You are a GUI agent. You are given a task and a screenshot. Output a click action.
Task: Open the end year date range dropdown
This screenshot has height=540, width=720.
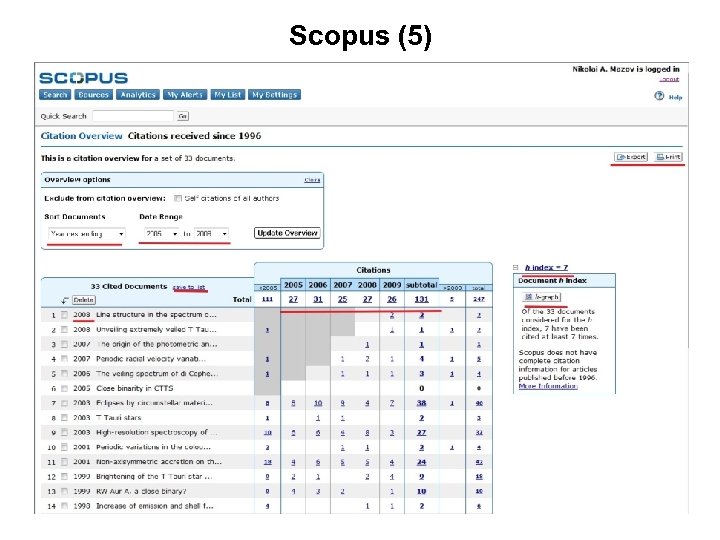pyautogui.click(x=211, y=234)
